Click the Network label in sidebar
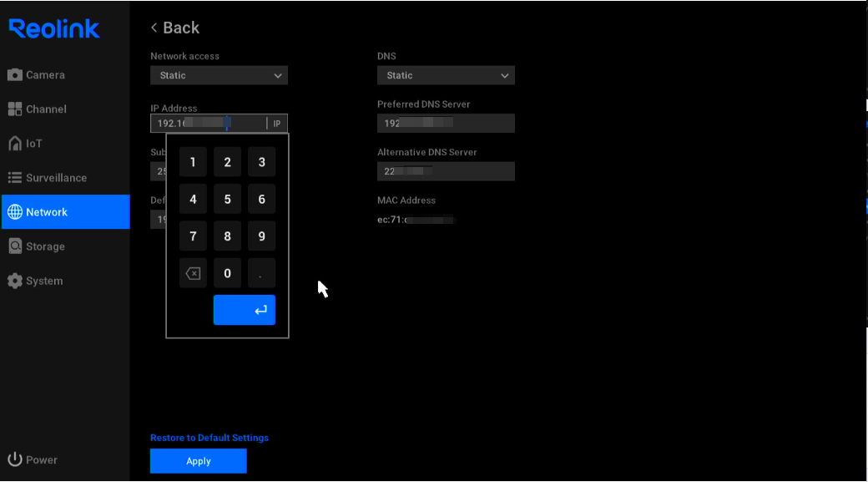868x482 pixels. pyautogui.click(x=47, y=212)
